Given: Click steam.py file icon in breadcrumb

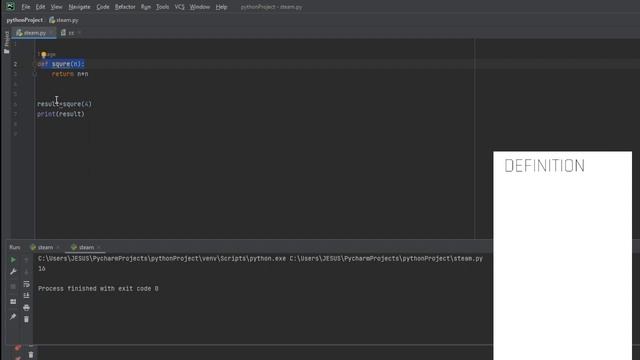Looking at the screenshot, I should 52,20.
